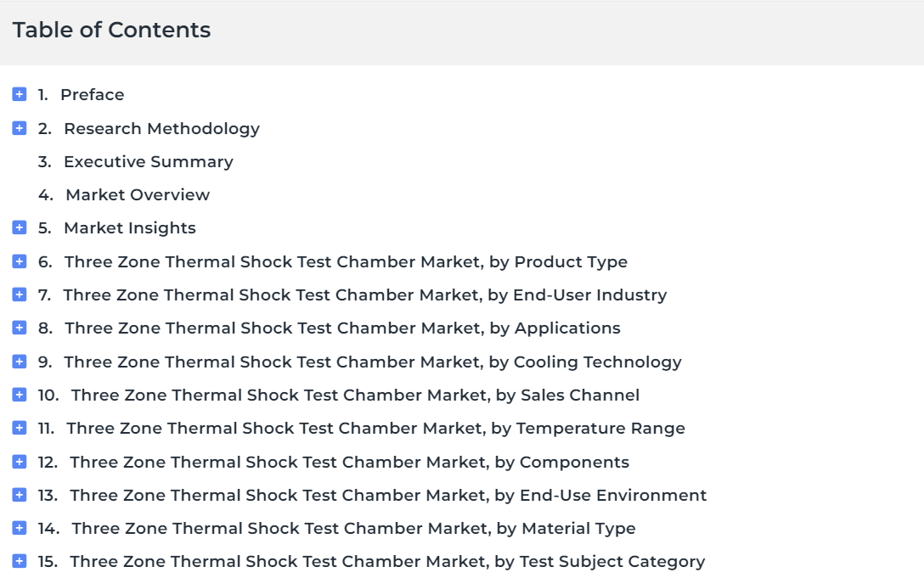The image size is (924, 578).
Task: Click the Table of Contents heading
Action: [x=111, y=30]
